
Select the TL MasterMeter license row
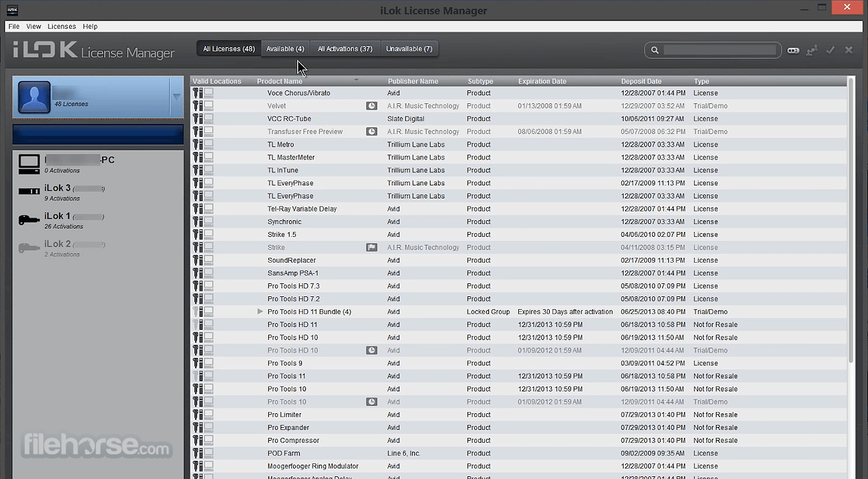519,157
